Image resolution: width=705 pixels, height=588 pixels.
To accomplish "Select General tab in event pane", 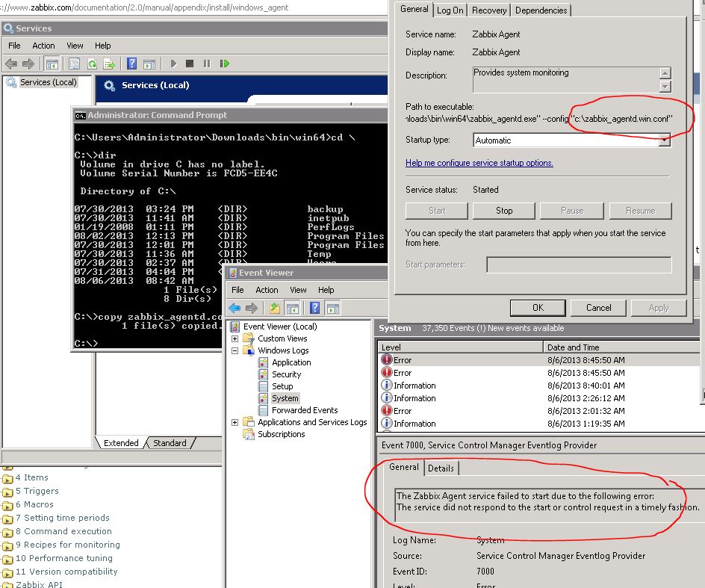I will pos(404,468).
